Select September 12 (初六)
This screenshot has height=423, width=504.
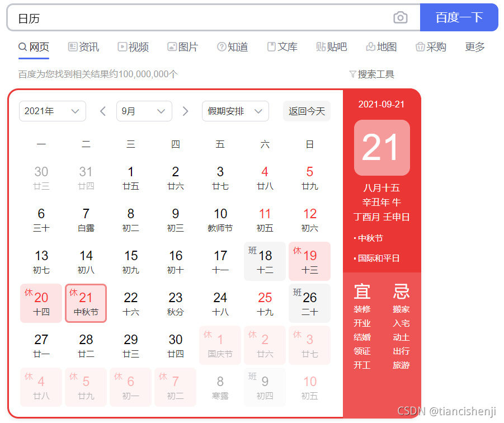point(309,219)
